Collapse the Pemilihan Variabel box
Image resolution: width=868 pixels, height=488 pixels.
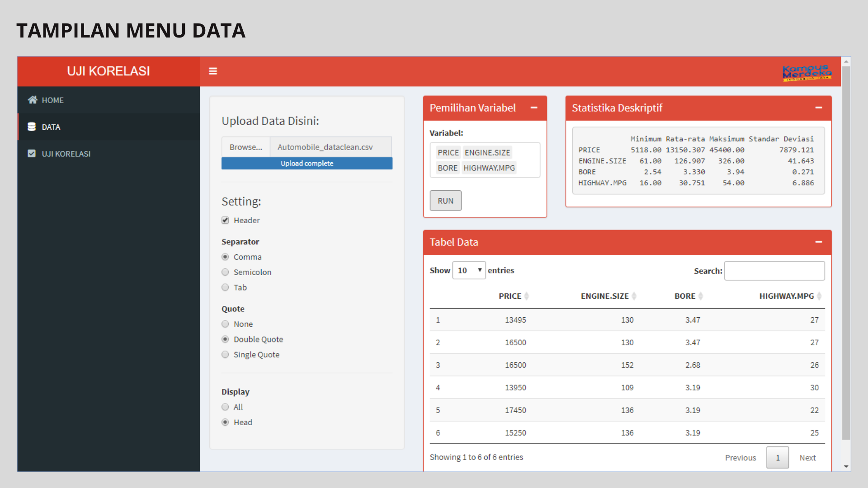coord(534,108)
